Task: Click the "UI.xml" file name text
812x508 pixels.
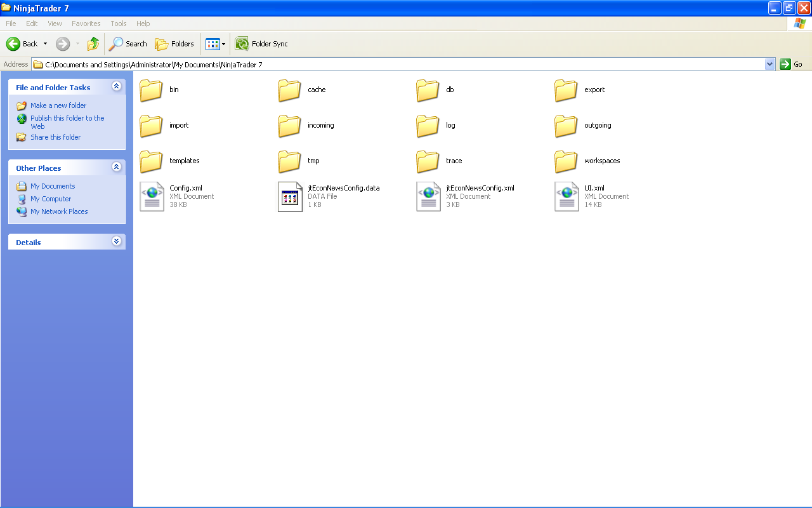Action: (594, 188)
